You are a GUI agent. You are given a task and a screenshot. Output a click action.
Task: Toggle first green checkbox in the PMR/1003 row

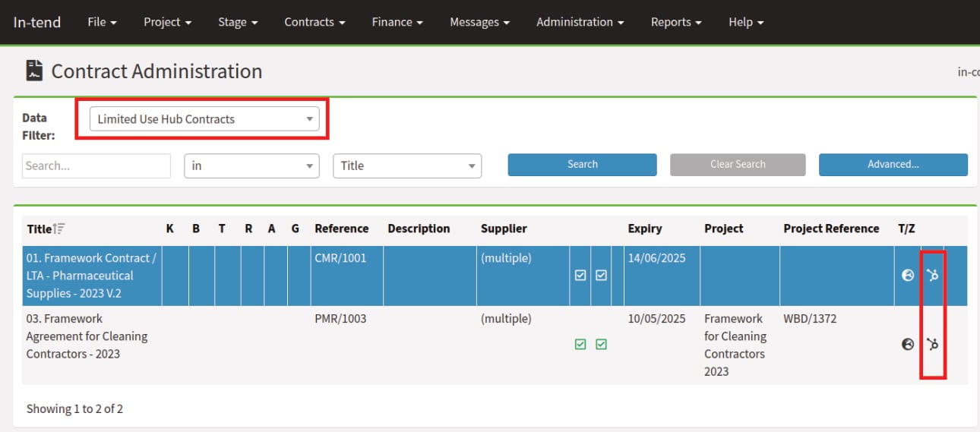pyautogui.click(x=580, y=344)
